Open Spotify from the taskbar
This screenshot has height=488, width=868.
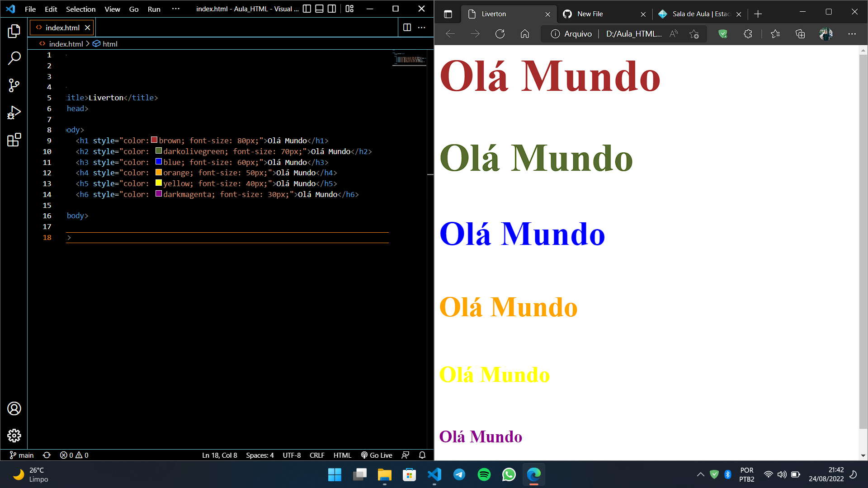tap(484, 475)
